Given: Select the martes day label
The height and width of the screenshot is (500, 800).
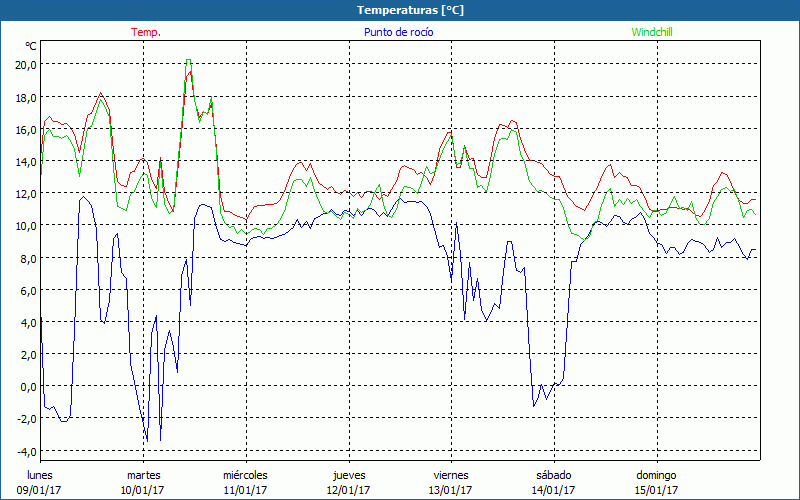Looking at the screenshot, I should (x=143, y=475).
